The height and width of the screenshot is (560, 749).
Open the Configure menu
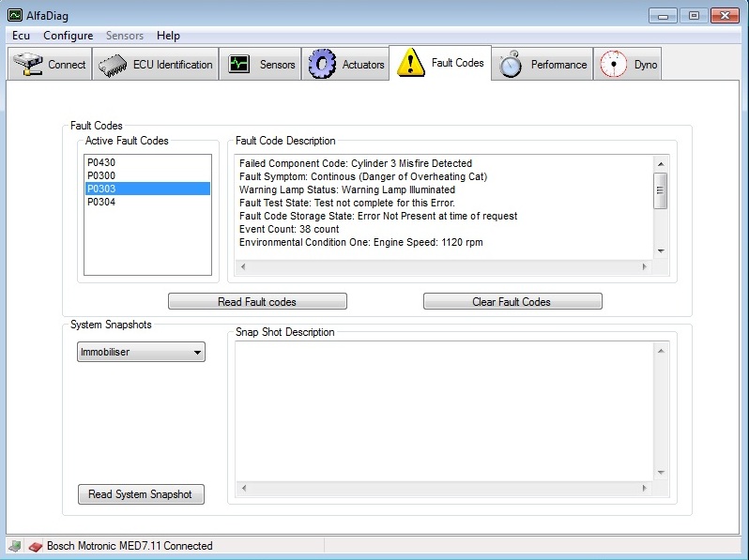(x=68, y=36)
